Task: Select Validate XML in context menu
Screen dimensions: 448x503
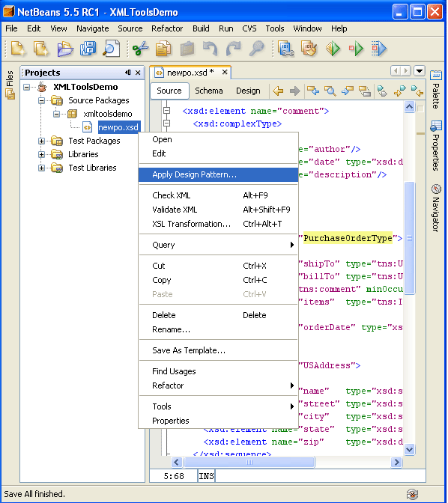Action: 218,210
